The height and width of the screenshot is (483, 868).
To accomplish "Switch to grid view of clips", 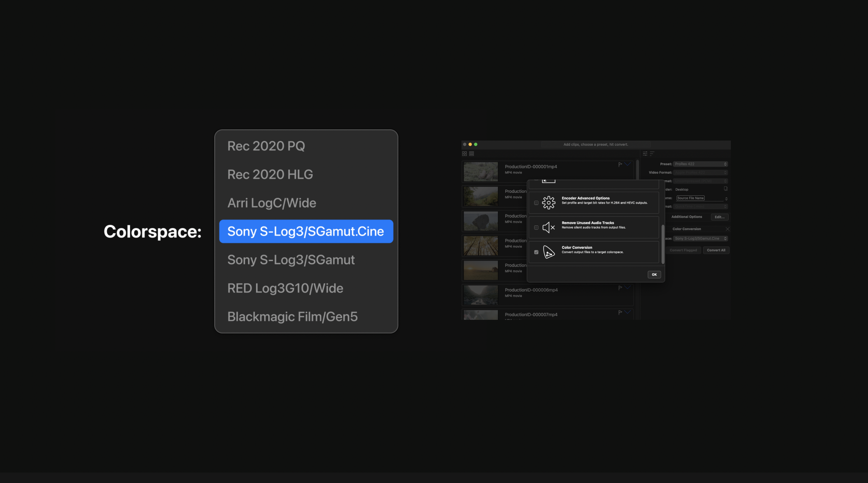I will tap(464, 154).
